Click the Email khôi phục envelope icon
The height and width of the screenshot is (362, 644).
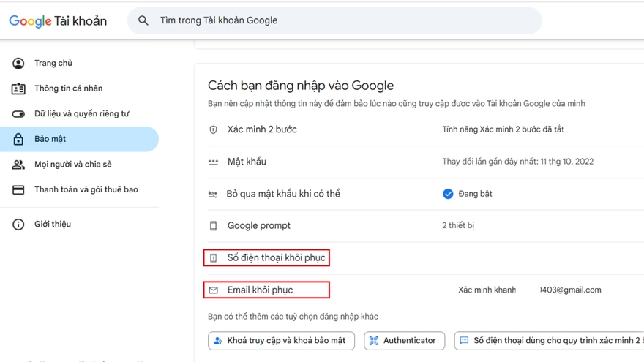213,290
